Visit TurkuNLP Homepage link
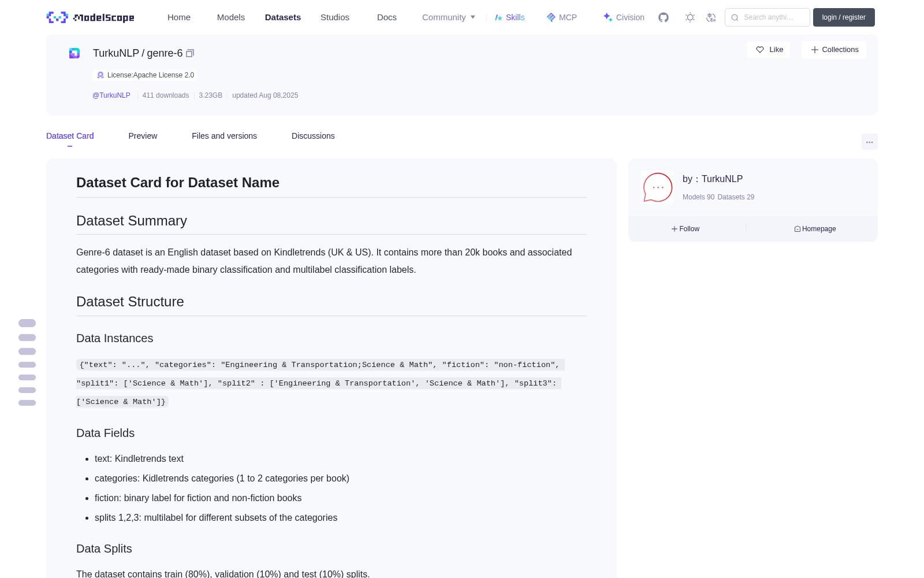 click(x=815, y=229)
